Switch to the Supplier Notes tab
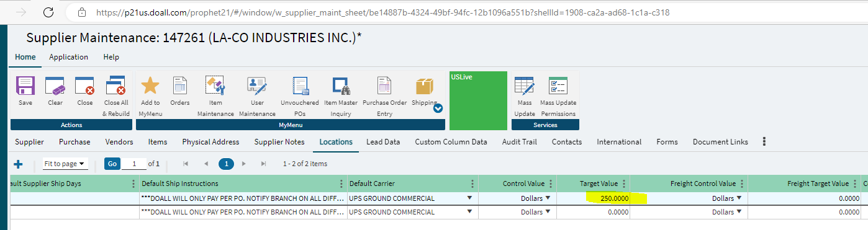 click(x=279, y=142)
